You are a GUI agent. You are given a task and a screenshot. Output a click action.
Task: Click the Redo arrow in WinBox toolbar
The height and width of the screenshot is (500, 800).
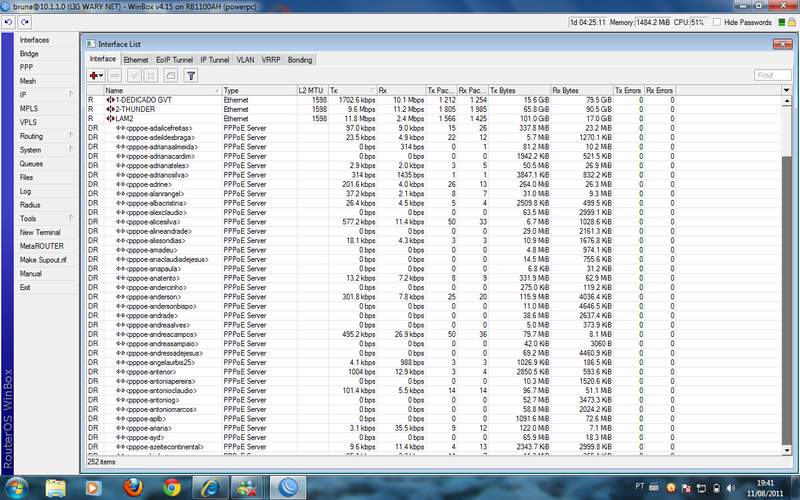[24, 22]
